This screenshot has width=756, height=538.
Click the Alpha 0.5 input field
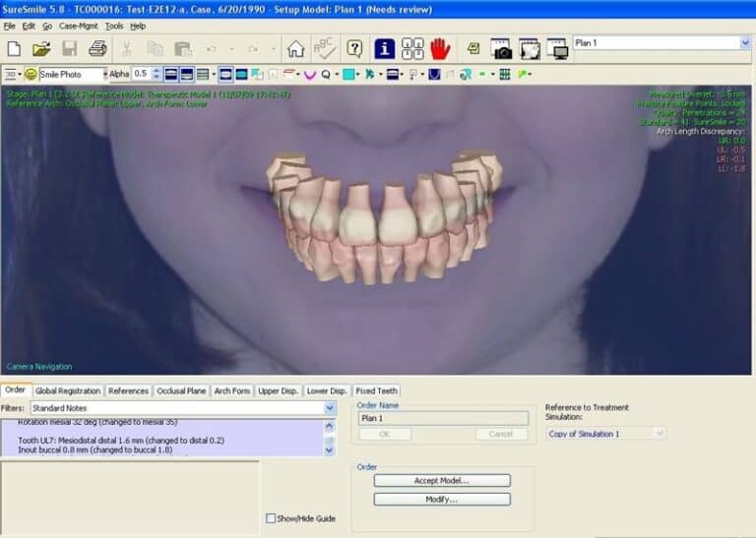click(x=142, y=74)
